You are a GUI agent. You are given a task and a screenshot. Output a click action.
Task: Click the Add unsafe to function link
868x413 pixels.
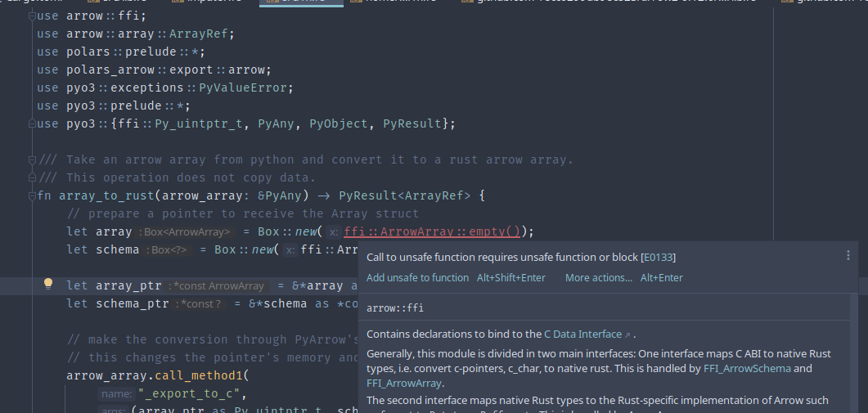coord(417,278)
